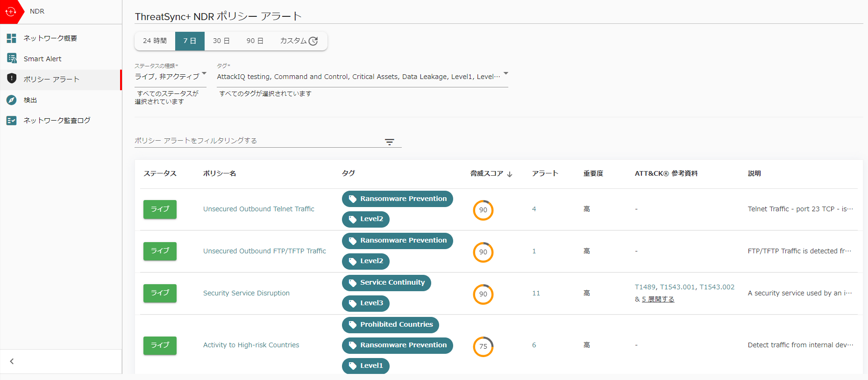Open Unsecured Outbound FTP/TFTP Traffic policy
The image size is (868, 380).
point(264,251)
